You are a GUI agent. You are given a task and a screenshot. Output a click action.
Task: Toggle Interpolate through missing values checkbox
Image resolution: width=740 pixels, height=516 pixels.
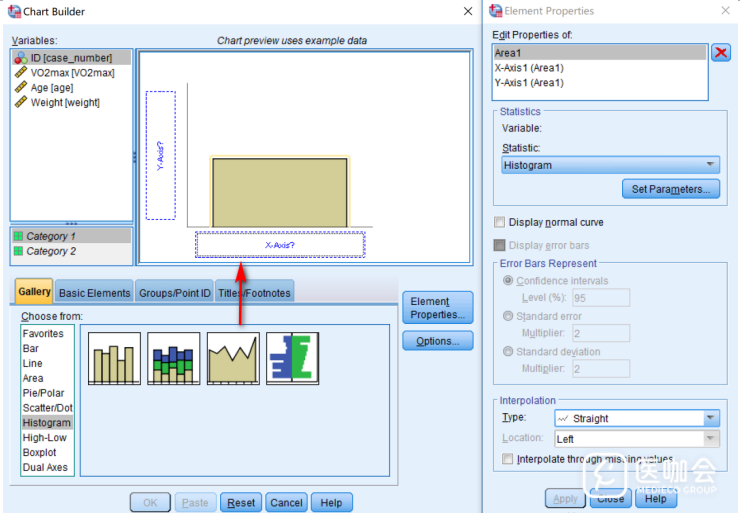(x=508, y=459)
